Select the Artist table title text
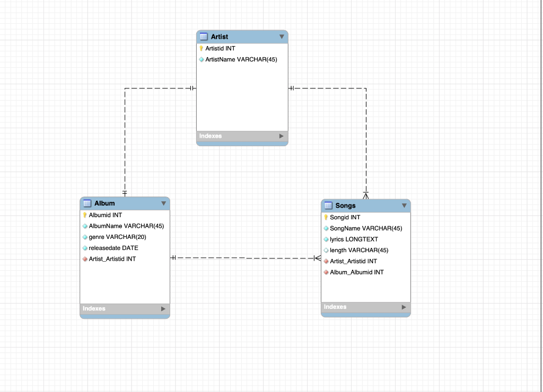 click(220, 37)
